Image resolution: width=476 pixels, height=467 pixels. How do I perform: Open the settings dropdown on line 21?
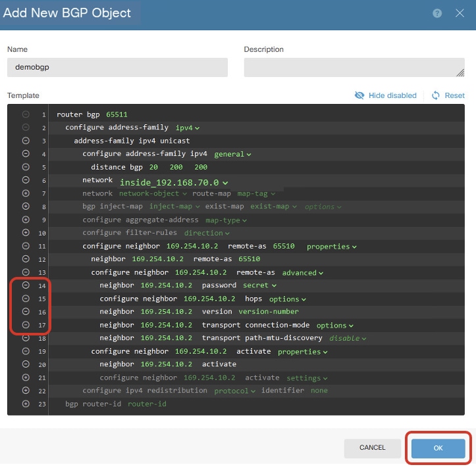click(307, 378)
